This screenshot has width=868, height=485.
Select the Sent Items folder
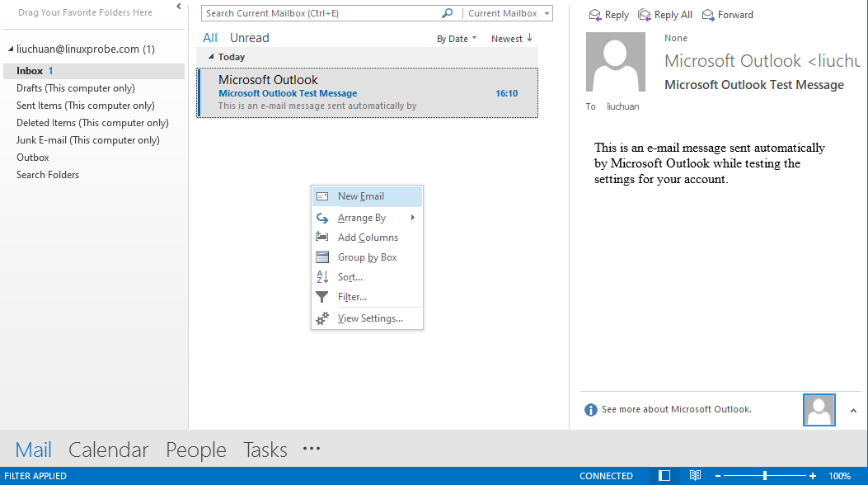[85, 106]
